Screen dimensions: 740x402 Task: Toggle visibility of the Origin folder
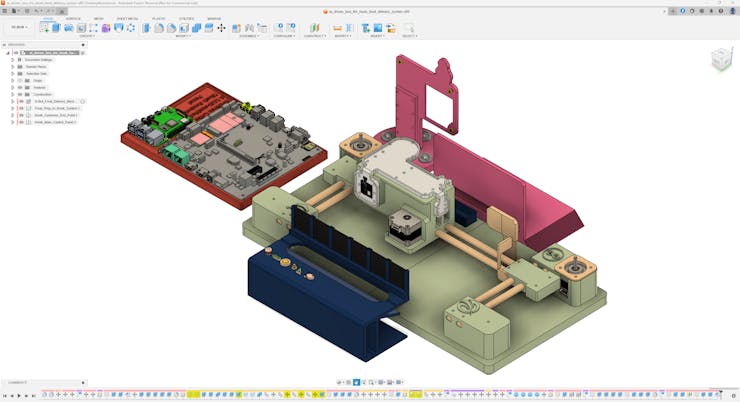[x=20, y=81]
